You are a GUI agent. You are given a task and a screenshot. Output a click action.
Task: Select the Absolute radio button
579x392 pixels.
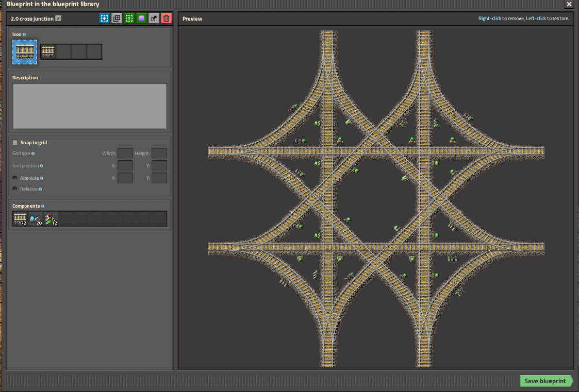click(15, 178)
